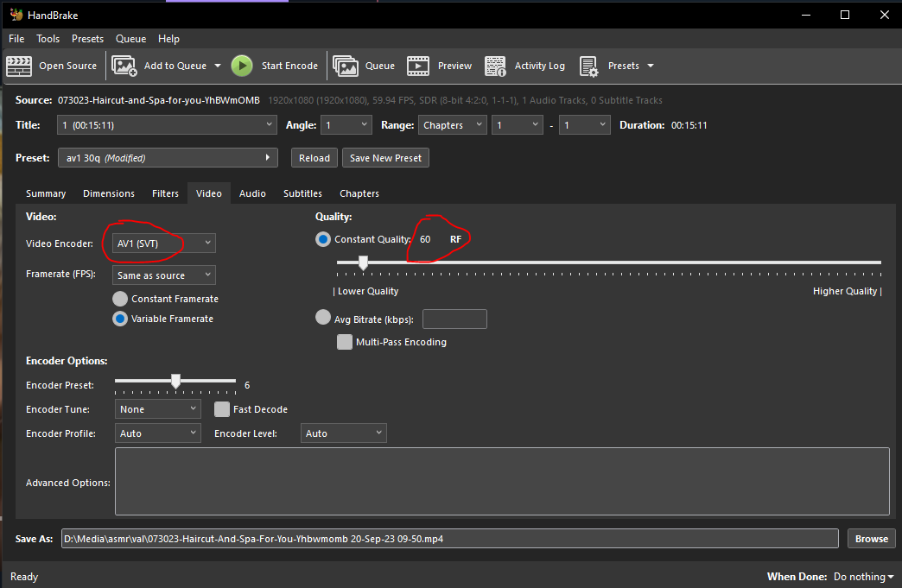Open the Encoder Tune dropdown
Screen dimensions: 902x588
pyautogui.click(x=157, y=408)
